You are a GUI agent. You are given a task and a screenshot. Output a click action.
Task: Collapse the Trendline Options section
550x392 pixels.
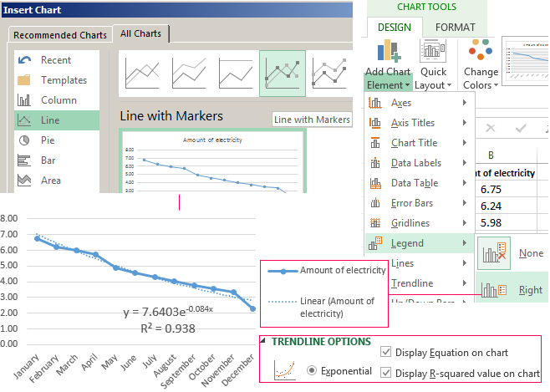coord(265,342)
